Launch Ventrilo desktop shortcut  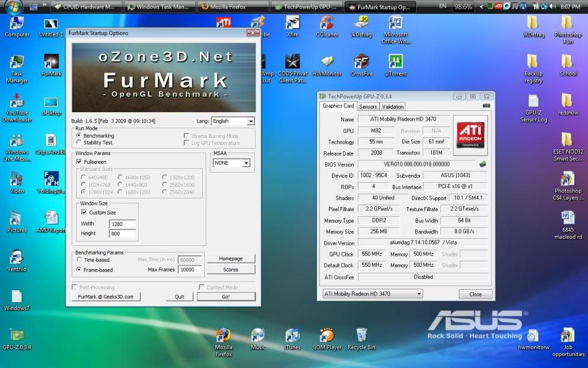pyautogui.click(x=17, y=261)
